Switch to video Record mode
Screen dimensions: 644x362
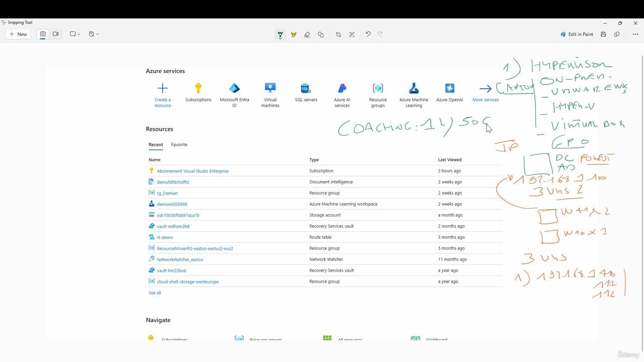(56, 34)
